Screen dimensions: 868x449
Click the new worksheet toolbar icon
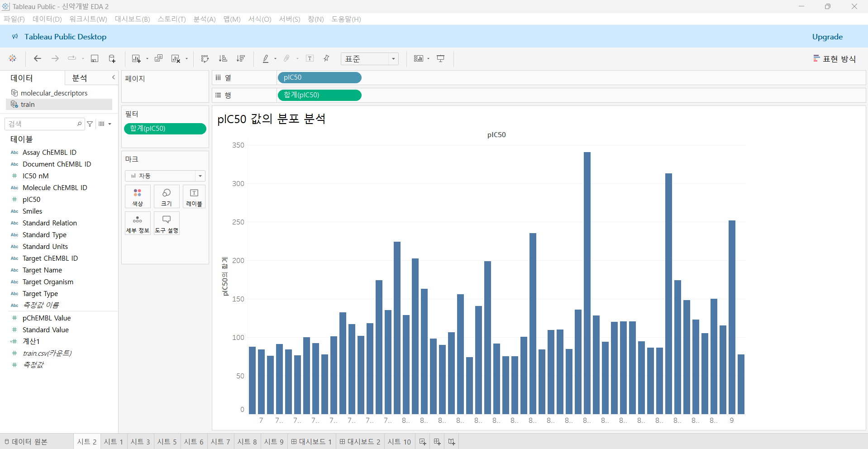136,58
